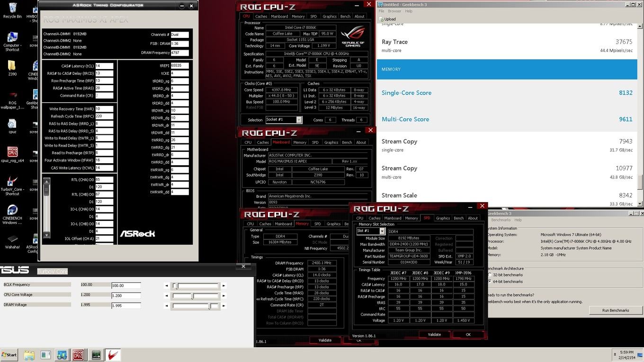Click the Single-Core Score text in Geekbench

click(x=406, y=93)
